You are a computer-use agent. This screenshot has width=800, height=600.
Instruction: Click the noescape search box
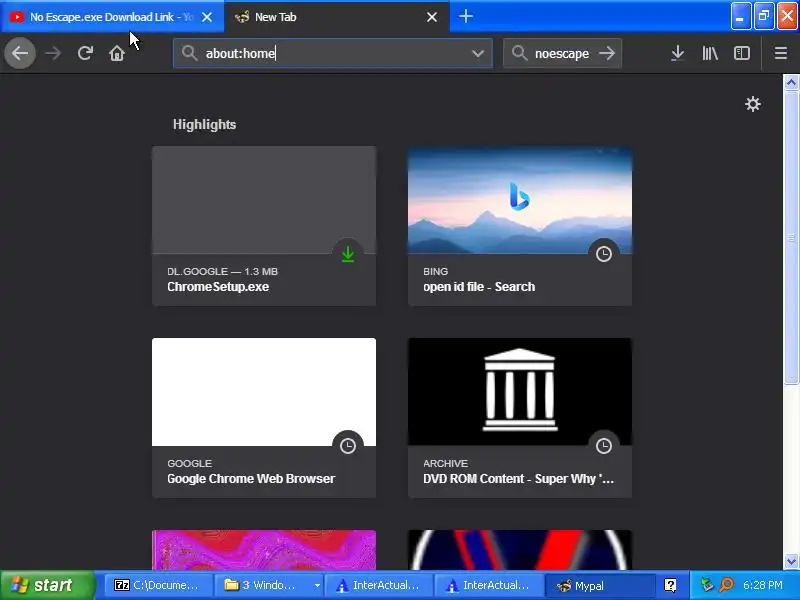[x=562, y=53]
